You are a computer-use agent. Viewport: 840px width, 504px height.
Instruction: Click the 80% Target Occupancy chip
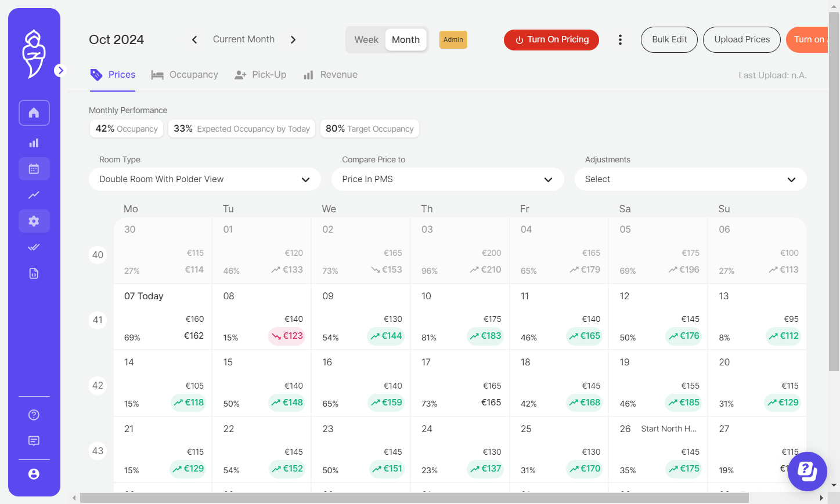(x=370, y=129)
